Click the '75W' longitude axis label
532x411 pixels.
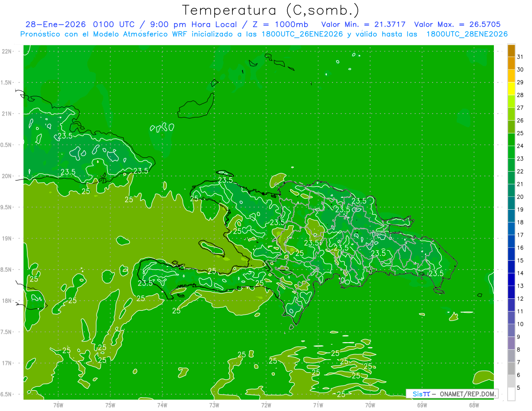(x=110, y=405)
